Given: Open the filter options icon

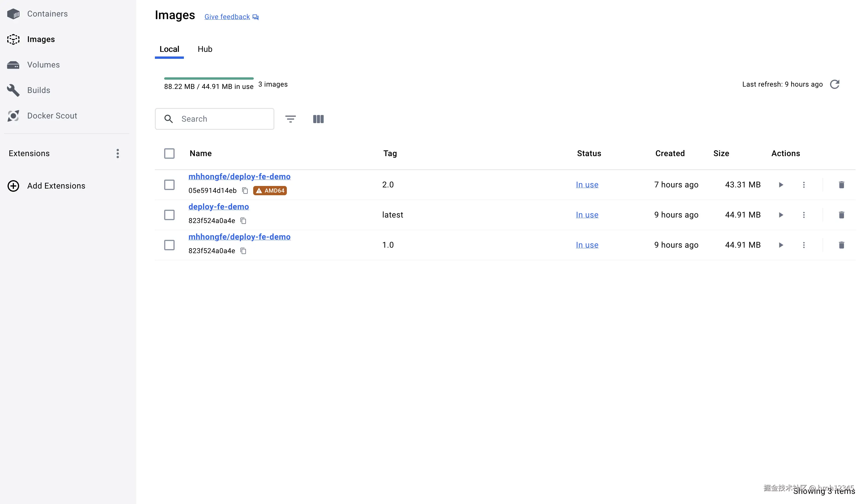Looking at the screenshot, I should 290,119.
